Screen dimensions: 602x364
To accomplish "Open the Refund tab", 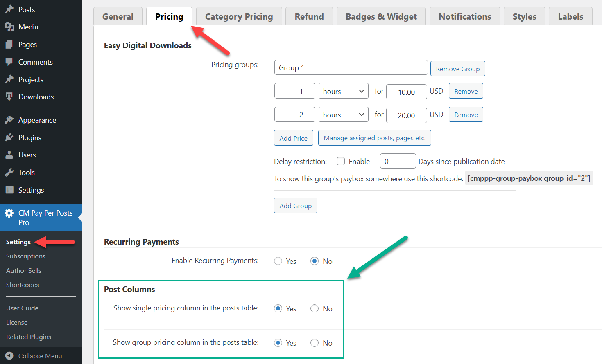I will [x=309, y=16].
